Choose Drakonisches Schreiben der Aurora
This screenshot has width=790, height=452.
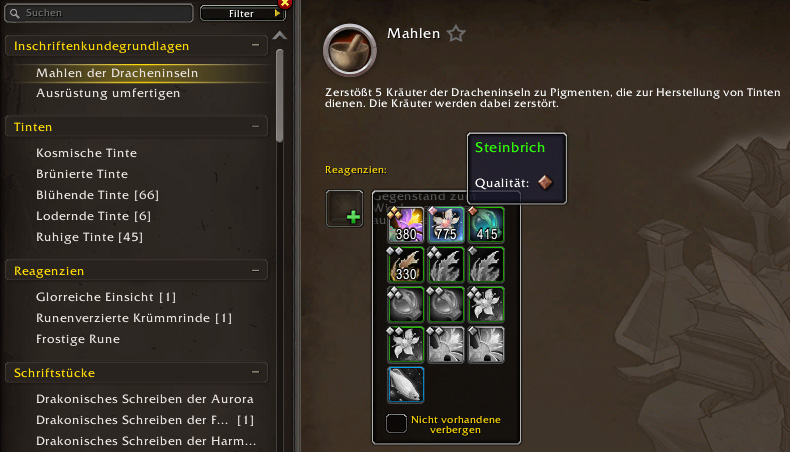click(x=145, y=399)
